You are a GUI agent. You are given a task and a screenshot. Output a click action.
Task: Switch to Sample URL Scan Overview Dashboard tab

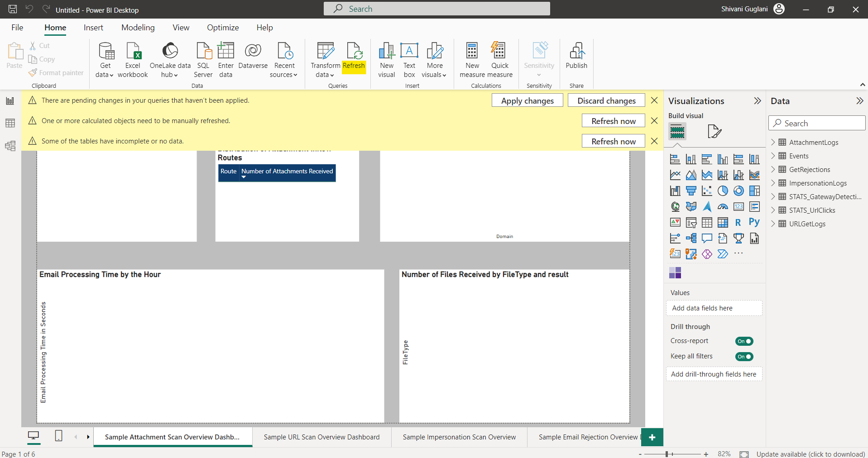[321, 437]
